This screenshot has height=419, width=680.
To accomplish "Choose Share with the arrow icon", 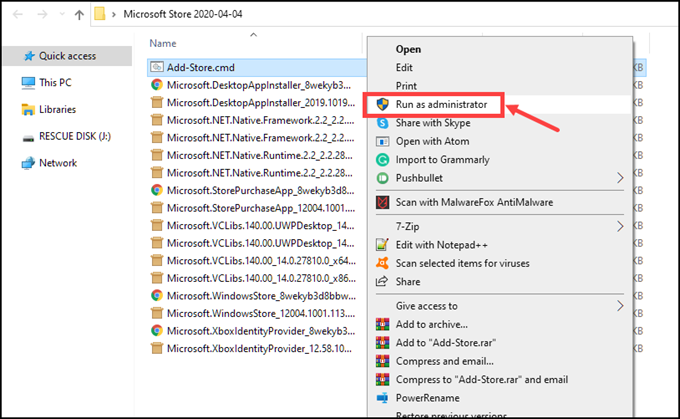I will (408, 282).
